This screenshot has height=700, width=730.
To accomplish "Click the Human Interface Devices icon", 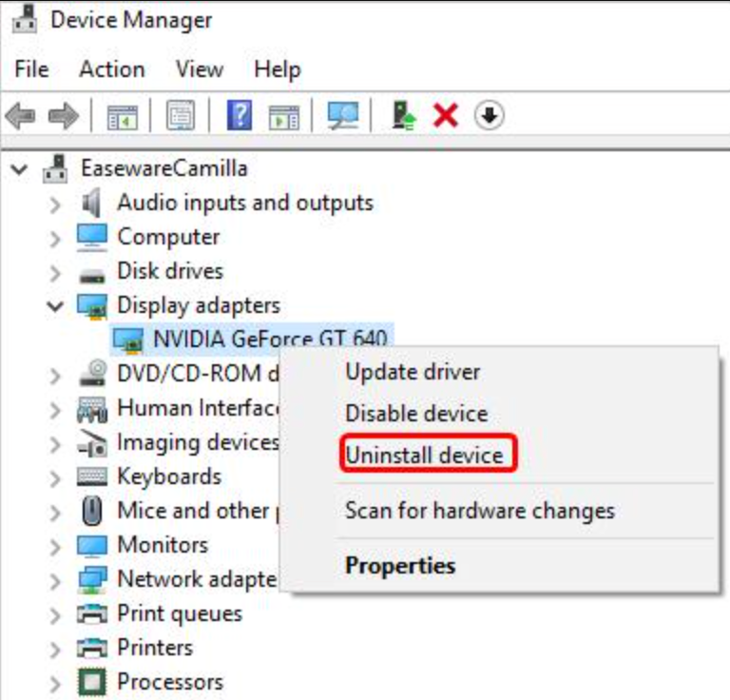I will coord(91,408).
